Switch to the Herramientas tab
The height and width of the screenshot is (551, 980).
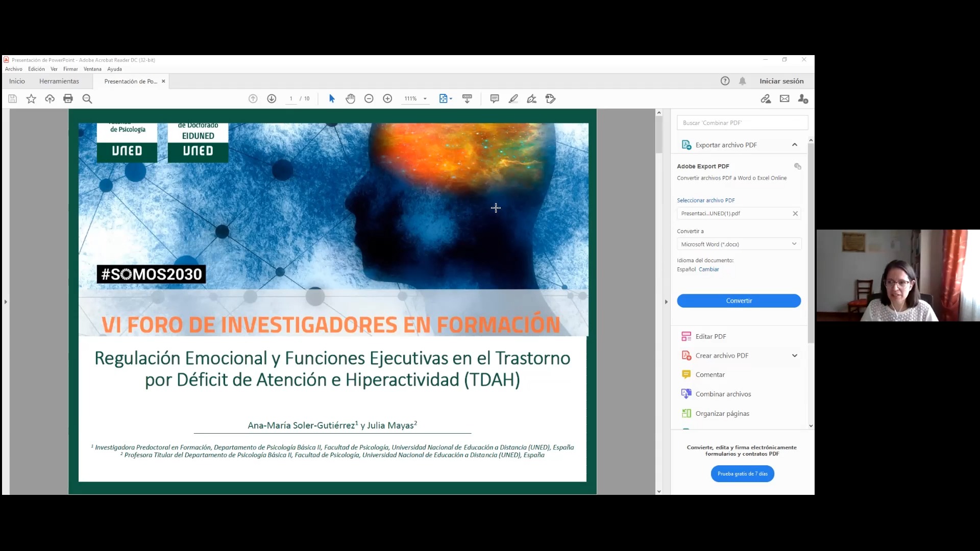(x=59, y=81)
